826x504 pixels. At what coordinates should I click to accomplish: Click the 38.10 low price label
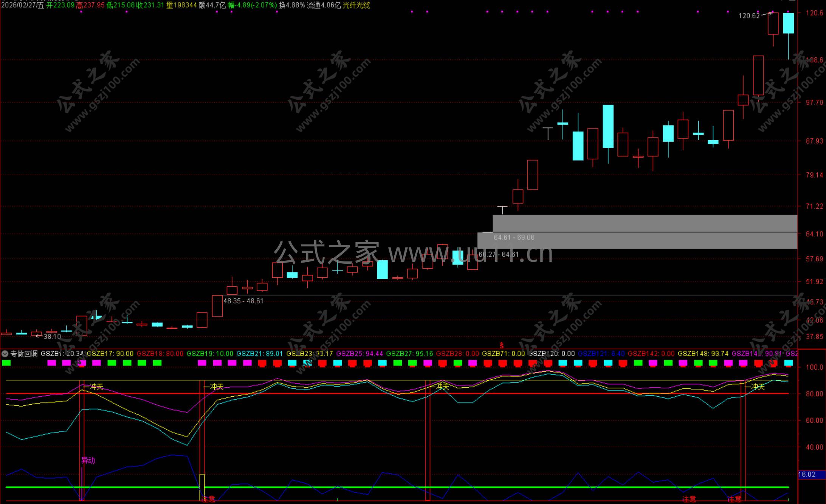(52, 337)
